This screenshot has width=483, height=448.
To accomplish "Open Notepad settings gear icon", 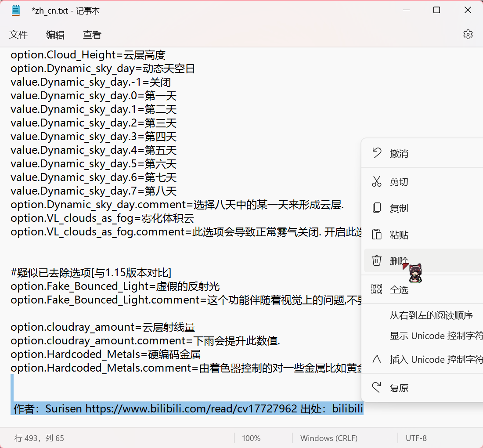I will pos(468,34).
